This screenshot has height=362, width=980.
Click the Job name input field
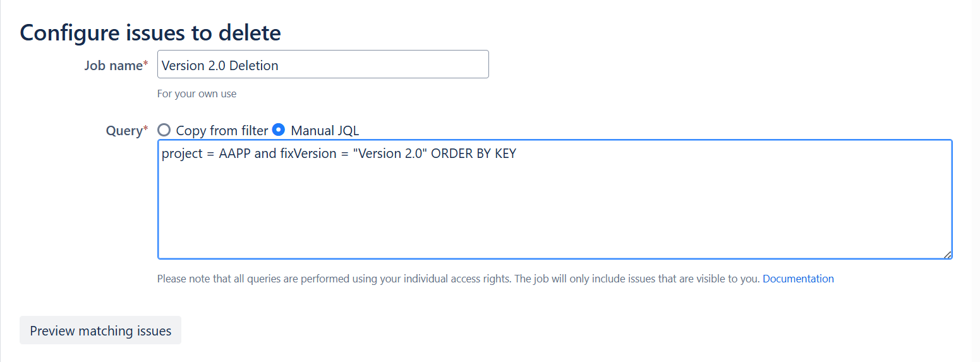pyautogui.click(x=323, y=64)
